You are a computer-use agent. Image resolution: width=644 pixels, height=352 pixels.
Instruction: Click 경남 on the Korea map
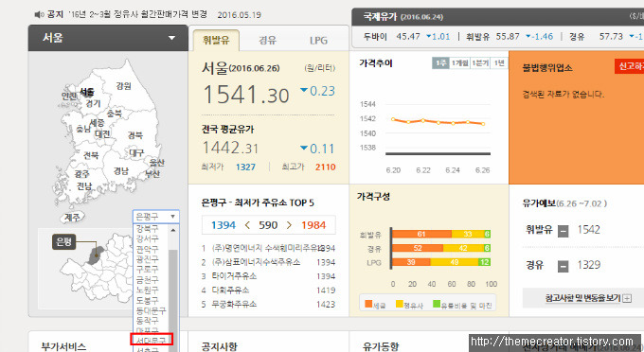[121, 170]
